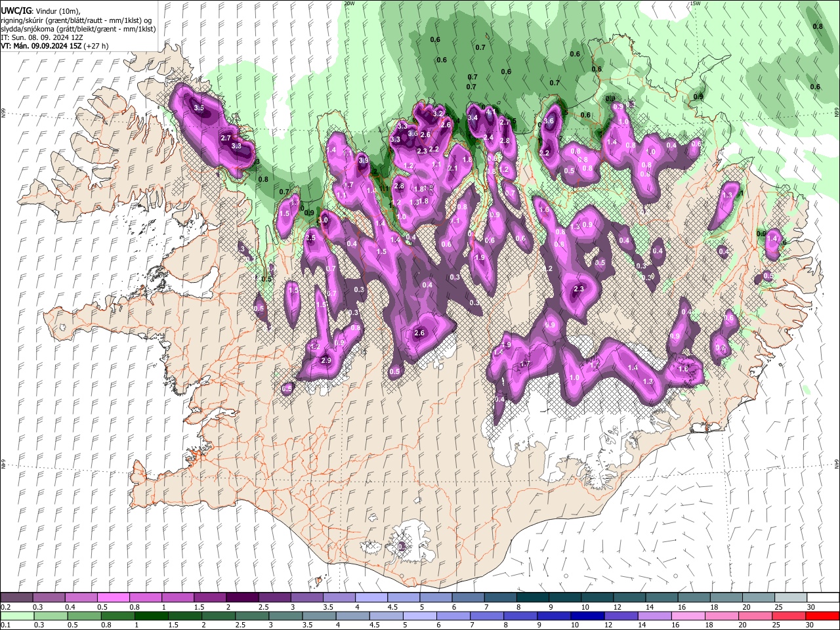Click the lower scale green swatch labeled 0.5
Image resolution: width=840 pixels, height=630 pixels.
click(85, 616)
